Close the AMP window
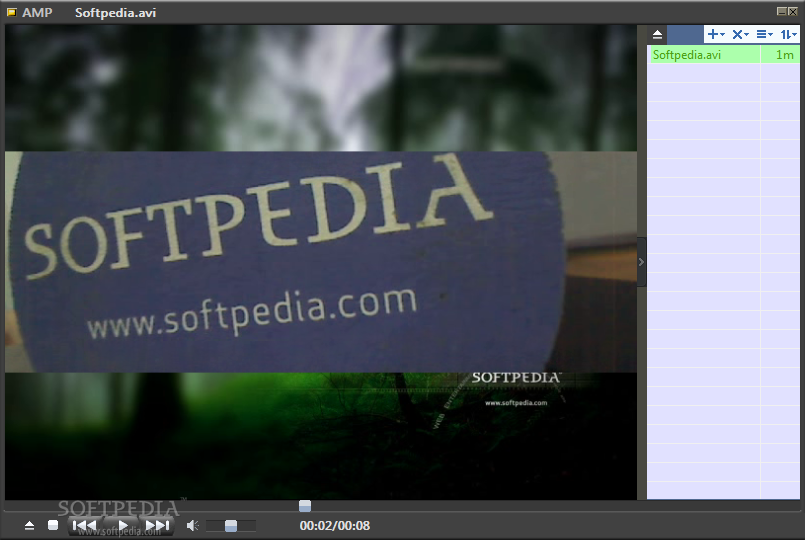 (x=793, y=11)
